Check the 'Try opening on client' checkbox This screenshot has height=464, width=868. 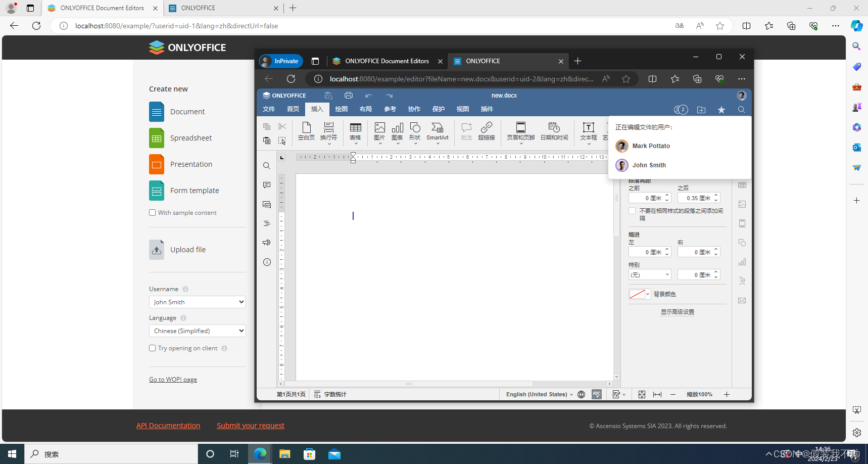click(152, 348)
